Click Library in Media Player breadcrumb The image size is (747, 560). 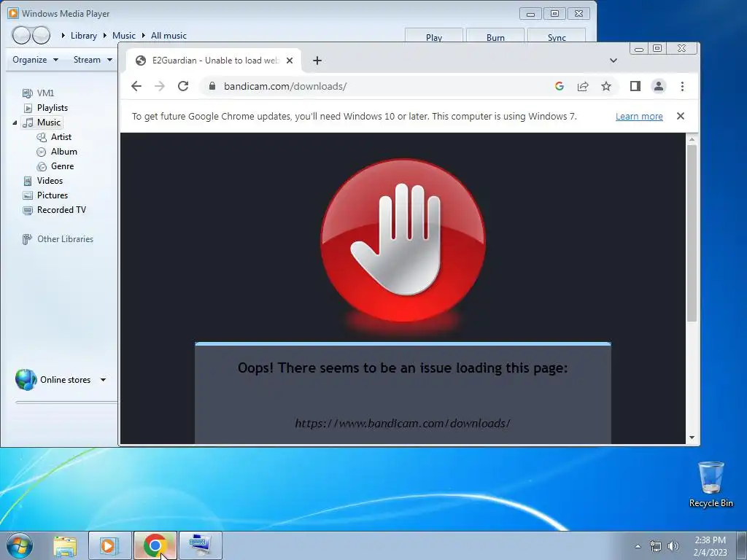[x=83, y=35]
